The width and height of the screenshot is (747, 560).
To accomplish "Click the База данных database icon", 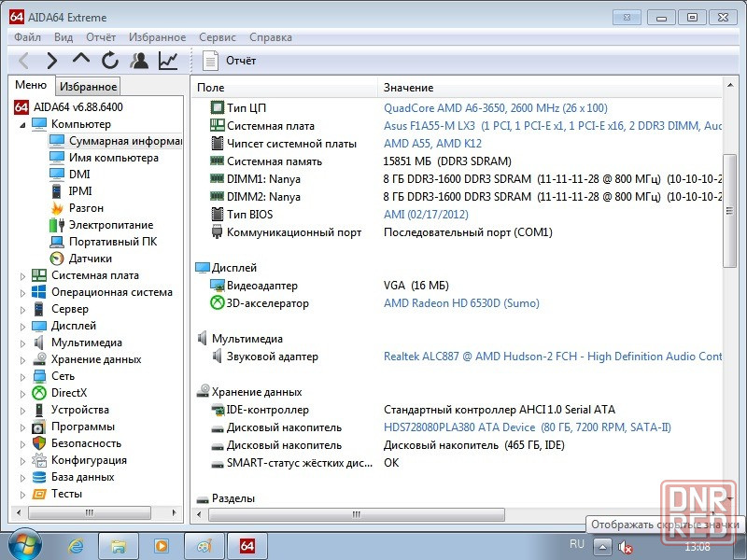I will (x=39, y=477).
